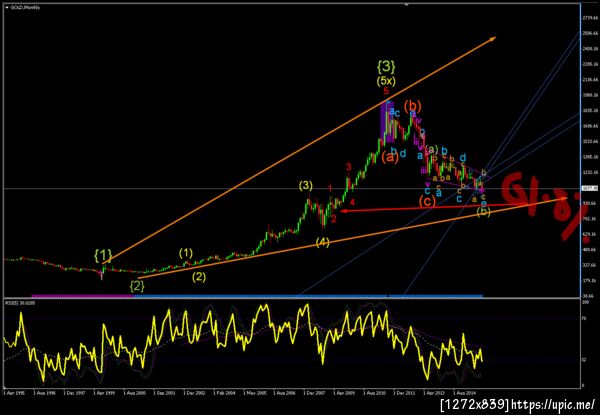Screen dimensions: 600x415
Task: Click the small triangle before GOLD,Monthly title
Action: pyautogui.click(x=7, y=7)
